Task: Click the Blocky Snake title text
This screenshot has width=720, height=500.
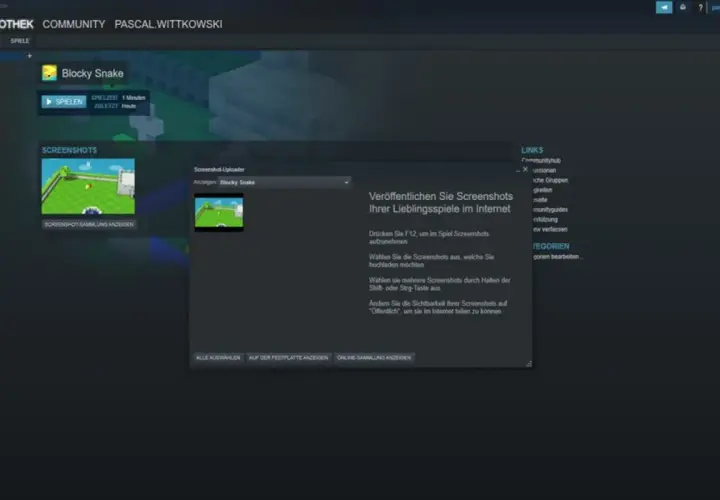Action: (93, 73)
